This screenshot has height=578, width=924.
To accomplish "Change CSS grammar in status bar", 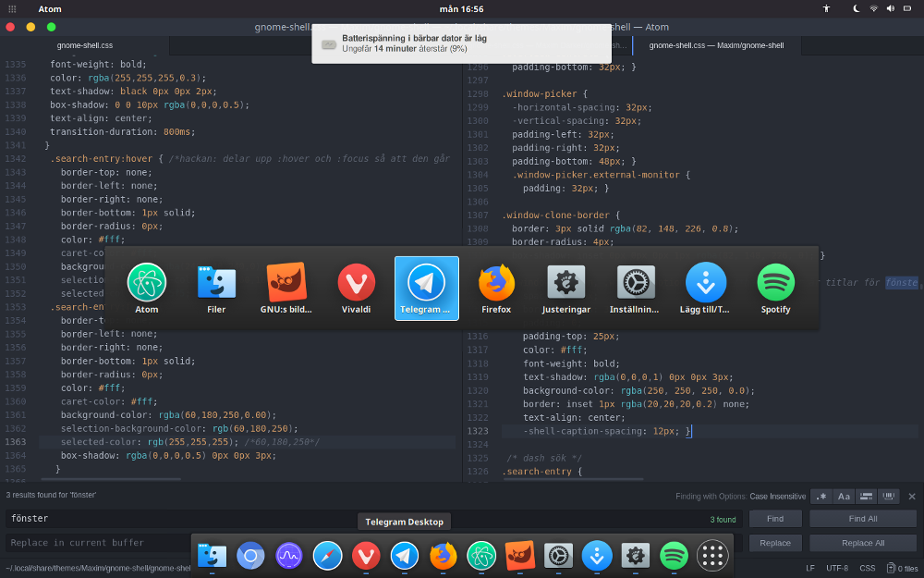I will click(x=868, y=568).
